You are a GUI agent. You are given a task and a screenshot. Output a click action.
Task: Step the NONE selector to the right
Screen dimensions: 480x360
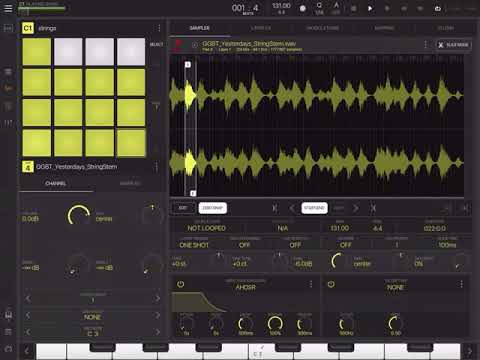pos(157,315)
